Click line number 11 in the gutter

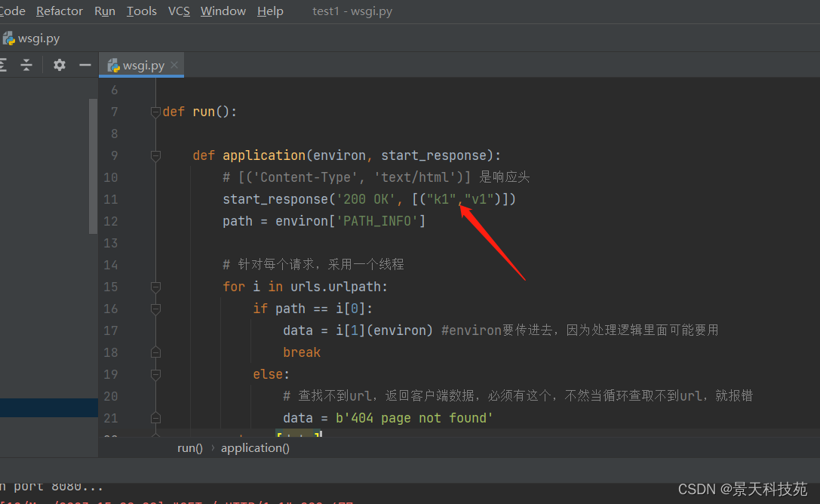tap(110, 199)
